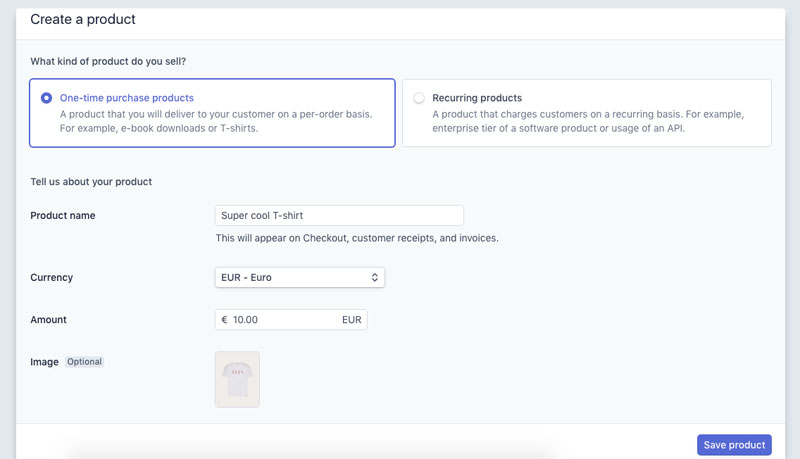Image resolution: width=800 pixels, height=459 pixels.
Task: Open the Currency dropdown showing EUR - Euro
Action: click(x=300, y=277)
